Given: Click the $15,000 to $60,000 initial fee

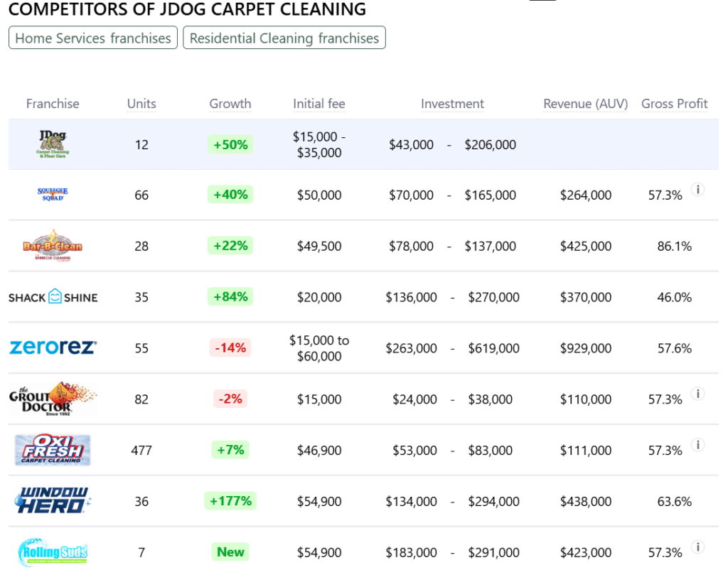Looking at the screenshot, I should click(x=319, y=348).
